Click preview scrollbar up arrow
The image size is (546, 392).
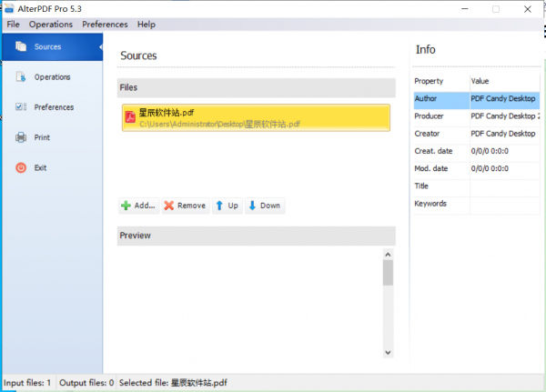pyautogui.click(x=388, y=255)
